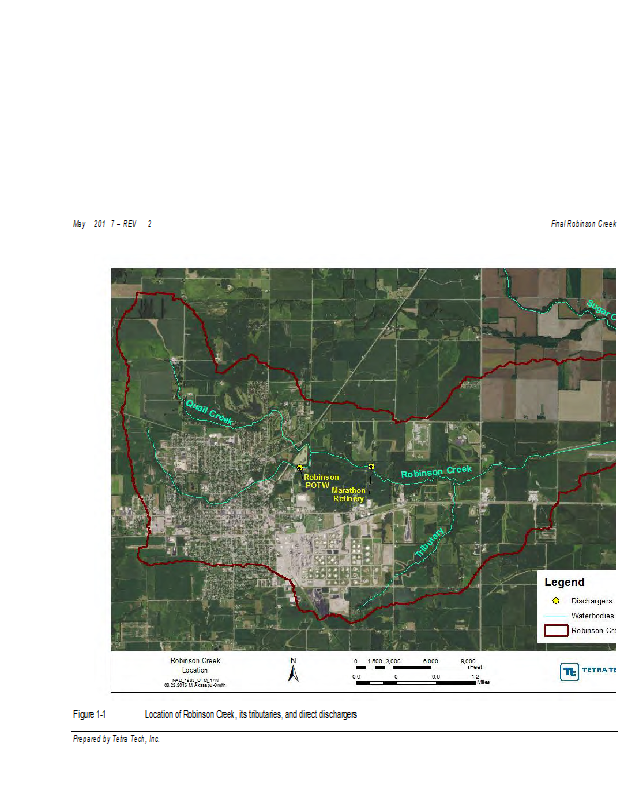Click the Legend heading

(x=564, y=582)
